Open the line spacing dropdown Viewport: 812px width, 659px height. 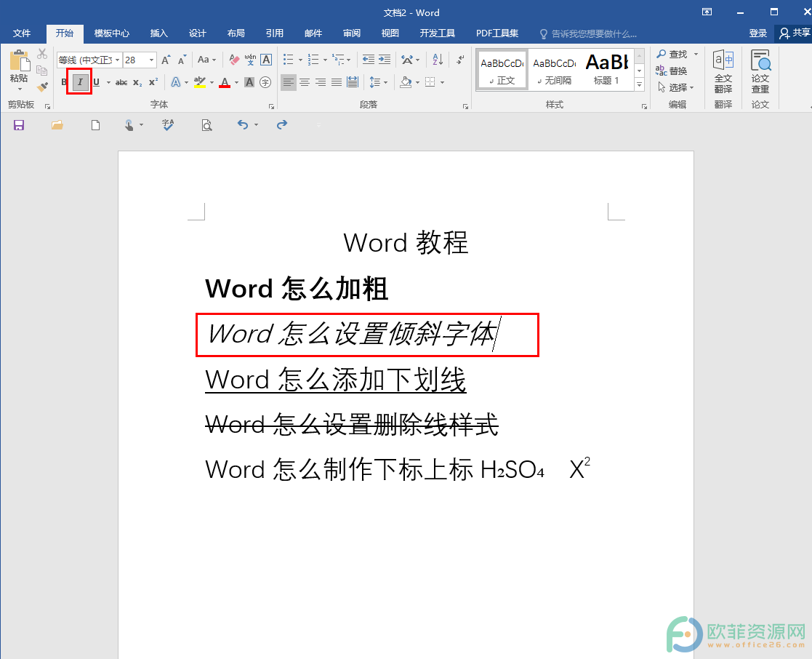[x=379, y=82]
